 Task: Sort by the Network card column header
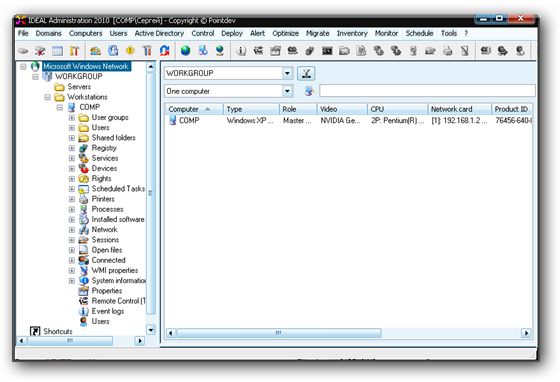point(459,109)
